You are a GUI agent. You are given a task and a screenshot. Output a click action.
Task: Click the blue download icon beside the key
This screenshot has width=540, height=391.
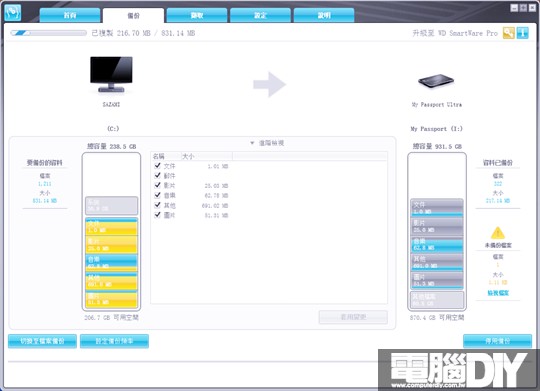pyautogui.click(x=522, y=33)
